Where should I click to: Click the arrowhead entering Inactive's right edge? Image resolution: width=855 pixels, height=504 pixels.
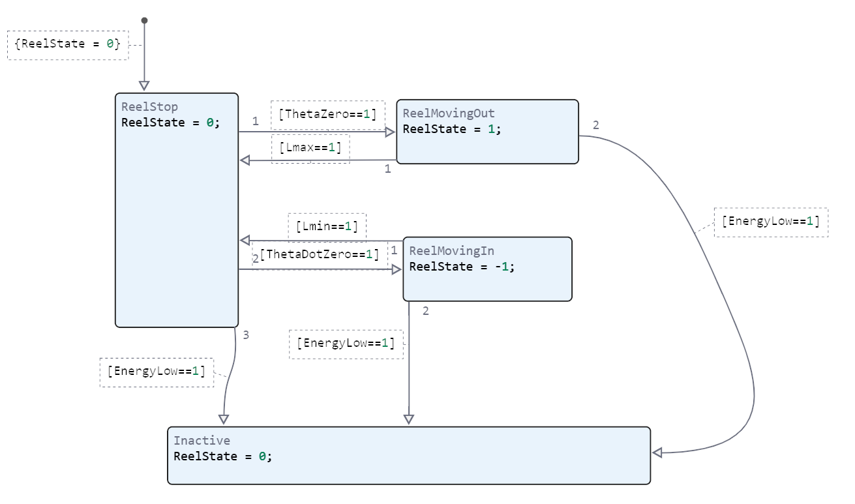(657, 452)
